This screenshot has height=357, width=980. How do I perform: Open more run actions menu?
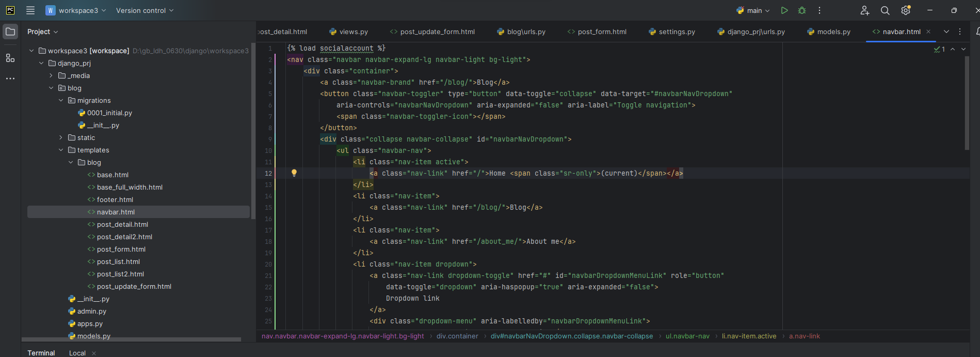820,10
